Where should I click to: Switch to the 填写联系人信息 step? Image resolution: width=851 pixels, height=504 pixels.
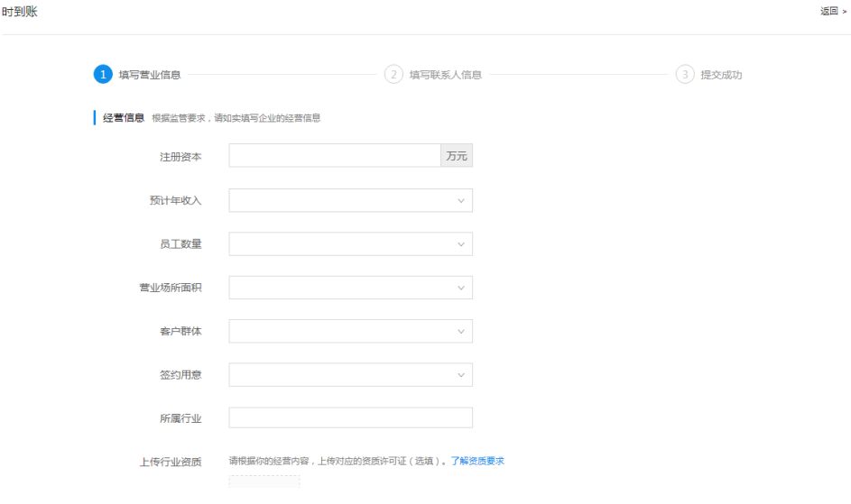[x=446, y=75]
